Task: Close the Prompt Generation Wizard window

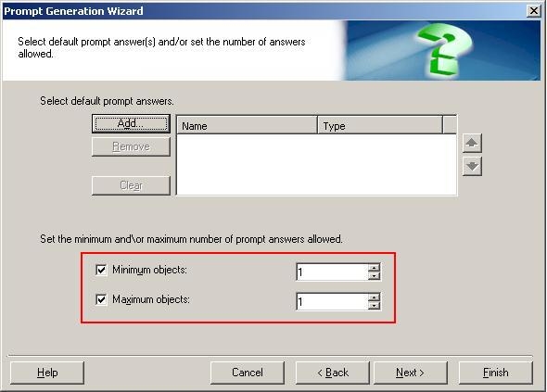Action: (x=534, y=11)
